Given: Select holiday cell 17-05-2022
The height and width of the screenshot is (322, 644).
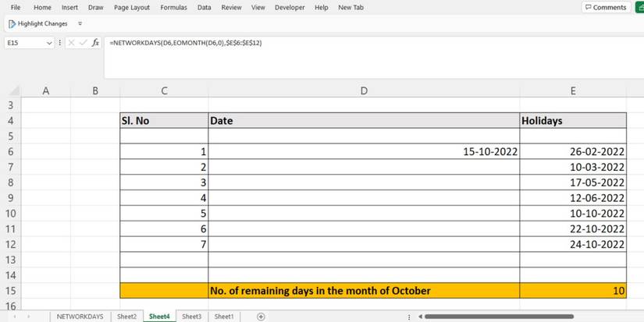Looking at the screenshot, I should pos(573,182).
